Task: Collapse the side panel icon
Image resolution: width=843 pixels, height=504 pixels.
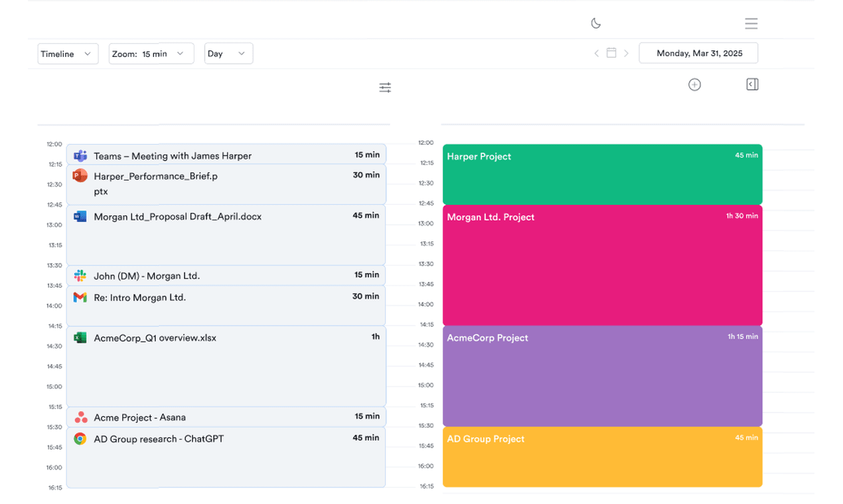Action: coord(752,84)
